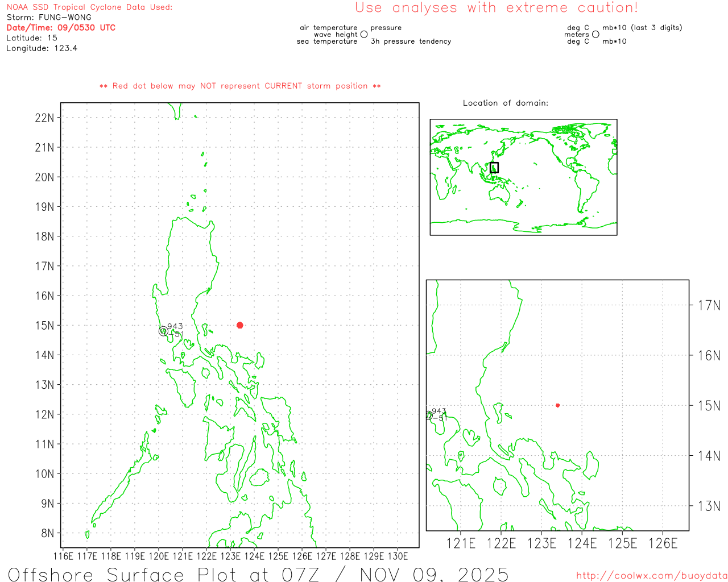Viewport: 728px width, 582px height.
Task: Click the 123E longitude label on the main map
Action: tap(230, 556)
